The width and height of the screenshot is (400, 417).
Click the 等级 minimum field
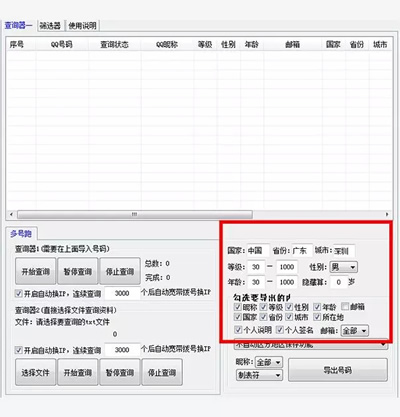(256, 267)
